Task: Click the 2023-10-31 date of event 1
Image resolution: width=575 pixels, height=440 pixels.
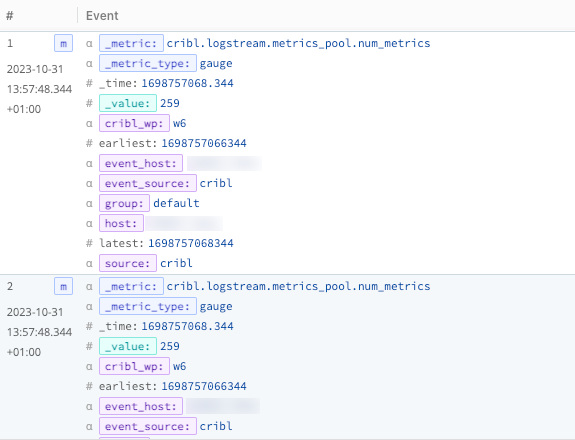Action: point(35,69)
